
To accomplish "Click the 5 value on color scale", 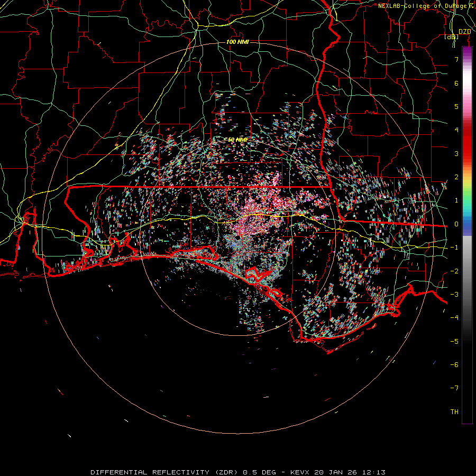I will tap(456, 106).
